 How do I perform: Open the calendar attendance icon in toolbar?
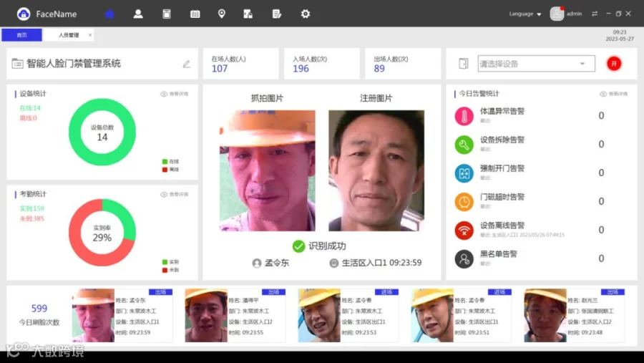click(x=195, y=14)
